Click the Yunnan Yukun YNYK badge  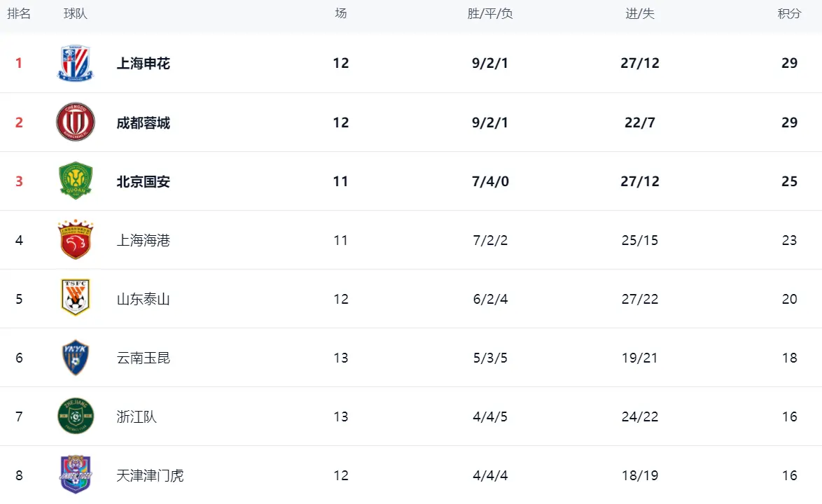tap(76, 357)
